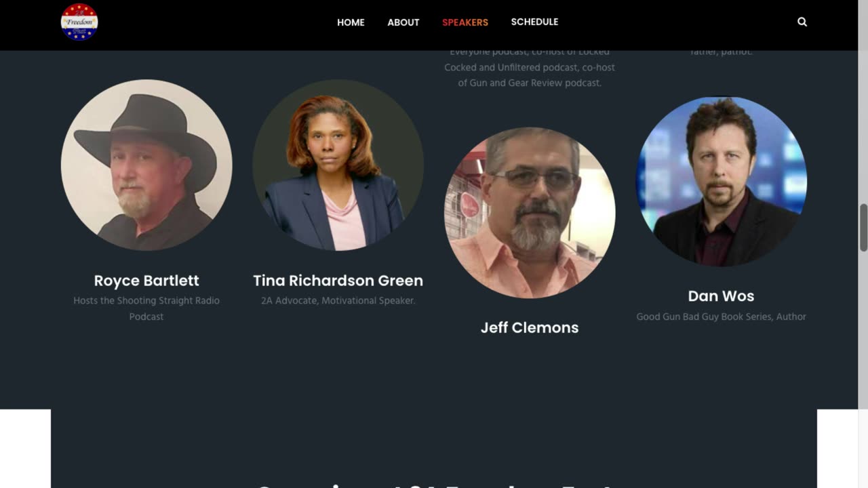Click Jeff Clemons' circular portrait
The width and height of the screenshot is (868, 488).
pos(530,213)
